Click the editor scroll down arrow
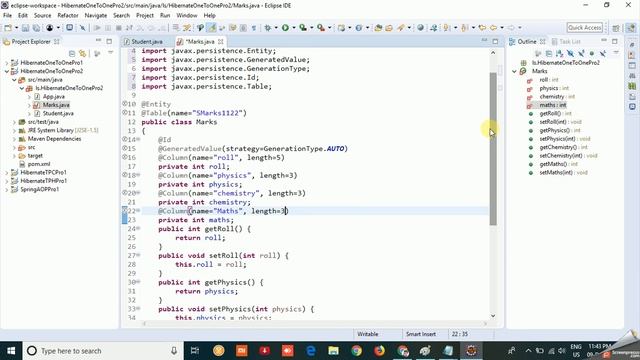Viewport: 640px width, 360px height. tap(493, 316)
